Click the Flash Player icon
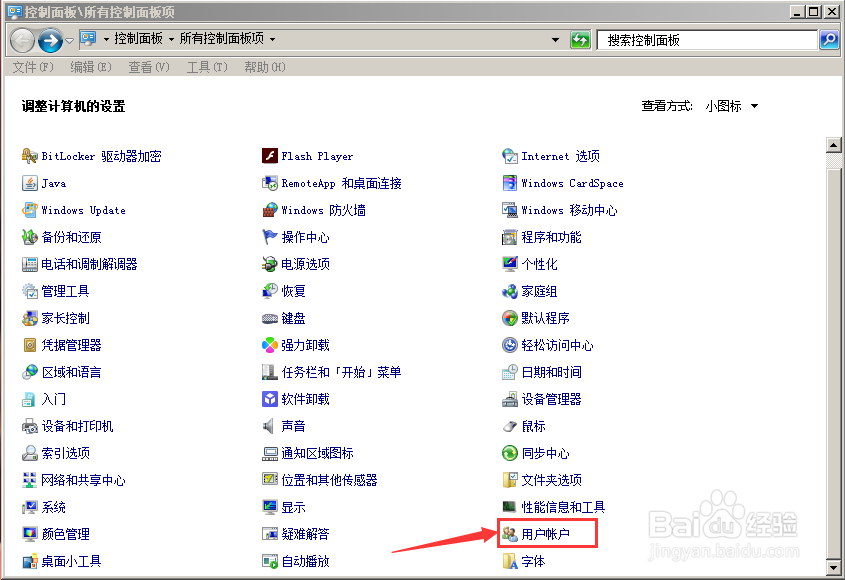 (x=269, y=156)
